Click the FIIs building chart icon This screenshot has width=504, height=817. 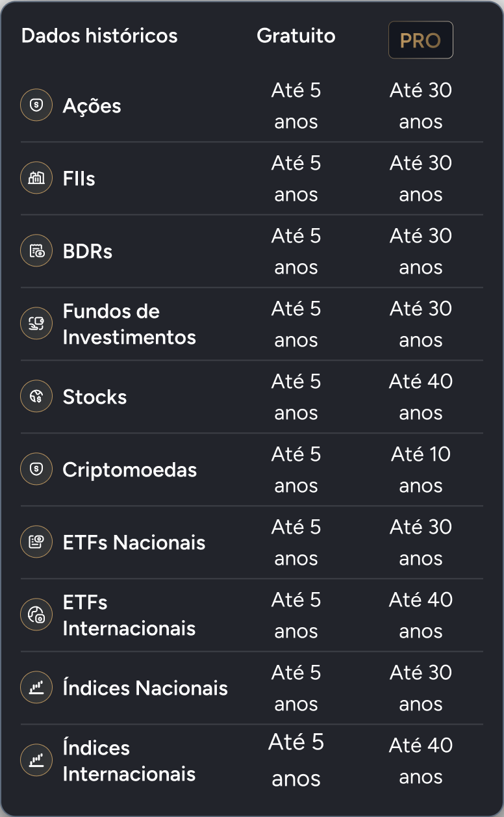[x=36, y=178]
